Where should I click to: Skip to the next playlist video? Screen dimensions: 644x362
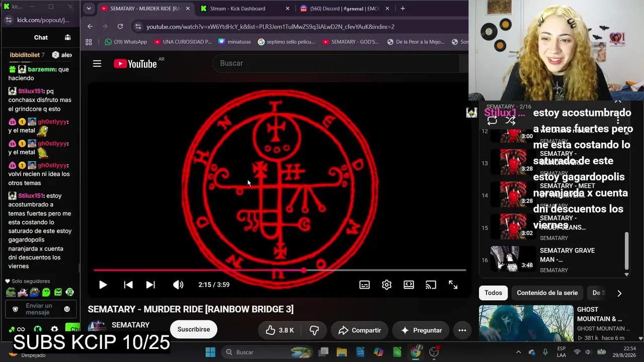[150, 285]
